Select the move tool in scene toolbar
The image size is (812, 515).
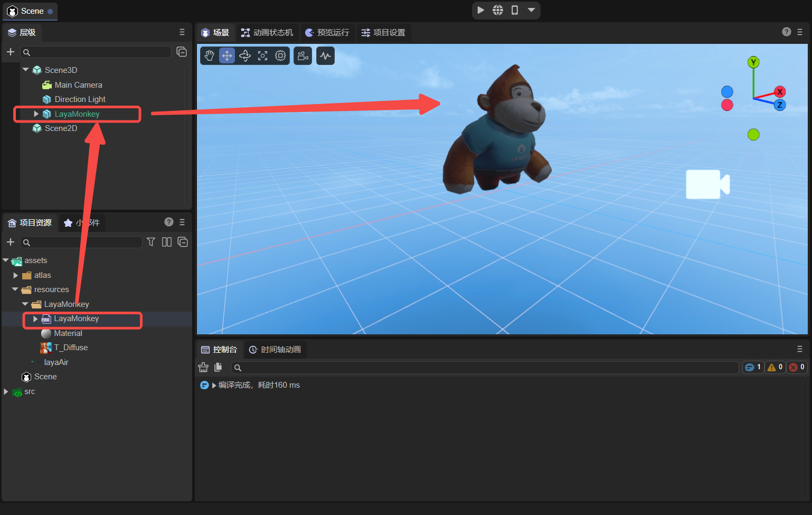click(227, 56)
